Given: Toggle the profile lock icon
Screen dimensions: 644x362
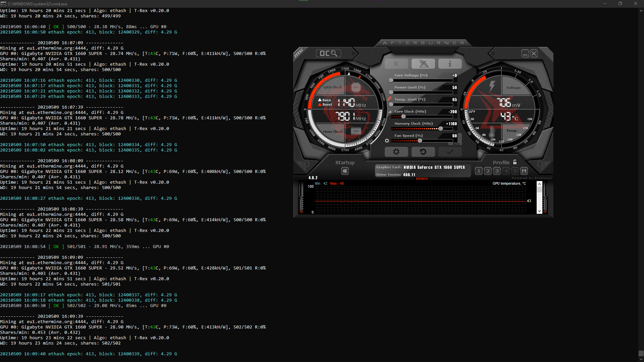Looking at the screenshot, I should (x=515, y=162).
